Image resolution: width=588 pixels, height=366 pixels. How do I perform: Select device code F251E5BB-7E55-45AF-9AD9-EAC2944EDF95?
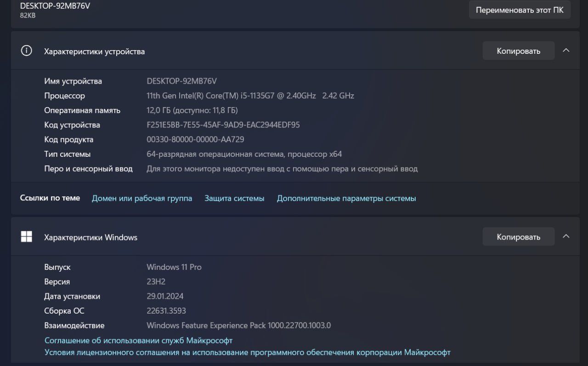[223, 125]
